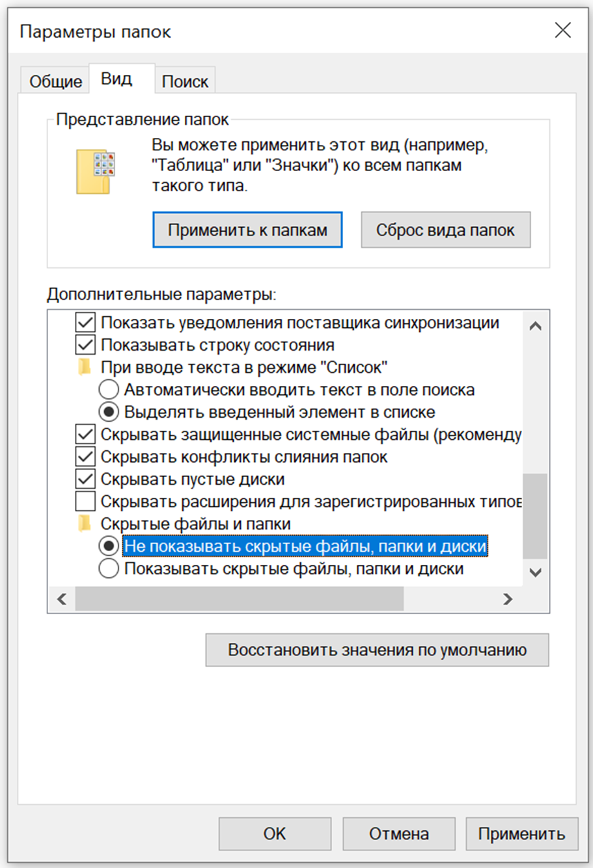Switch to the Общие tab
Viewport: 593px width, 868px height.
(55, 82)
